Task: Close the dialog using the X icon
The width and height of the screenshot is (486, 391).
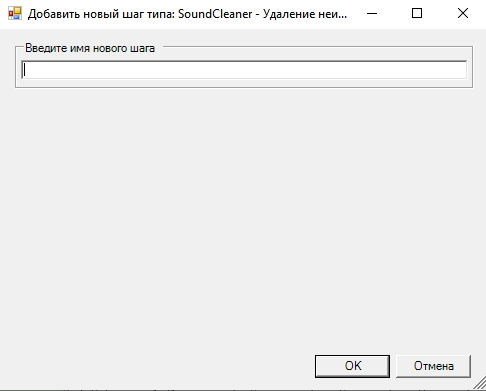Action: pyautogui.click(x=463, y=14)
